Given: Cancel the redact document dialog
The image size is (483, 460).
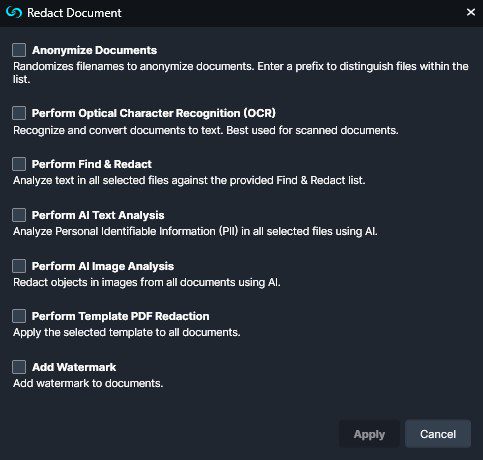Looking at the screenshot, I should [x=438, y=434].
